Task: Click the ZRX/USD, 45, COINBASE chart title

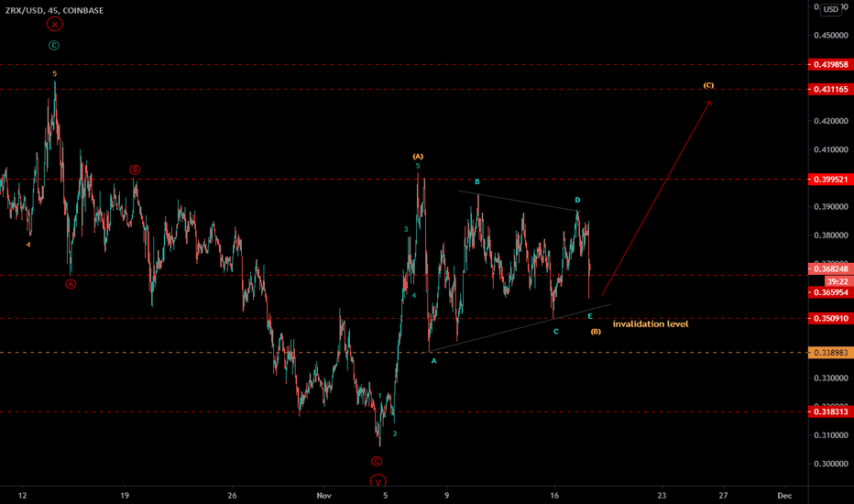Action: (54, 10)
